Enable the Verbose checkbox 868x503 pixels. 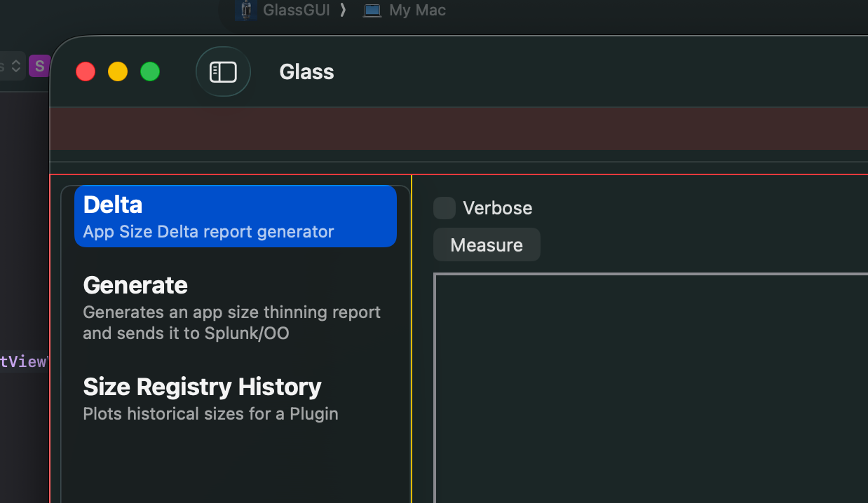[445, 208]
